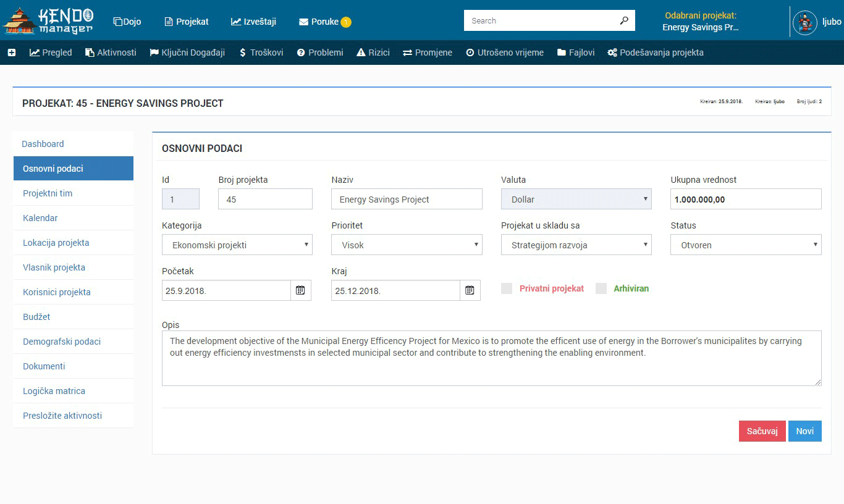The height and width of the screenshot is (504, 844).
Task: Click the ljubo user avatar
Action: tap(805, 23)
